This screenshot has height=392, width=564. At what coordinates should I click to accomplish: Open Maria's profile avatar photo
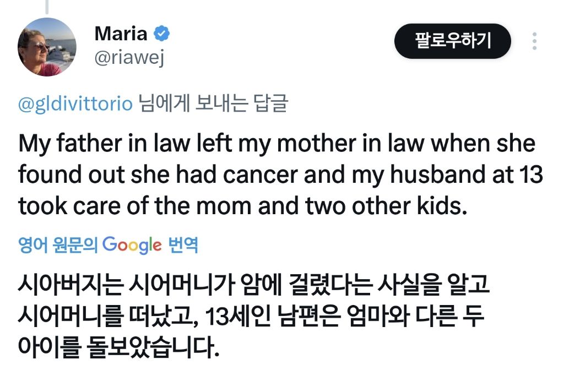coord(47,47)
